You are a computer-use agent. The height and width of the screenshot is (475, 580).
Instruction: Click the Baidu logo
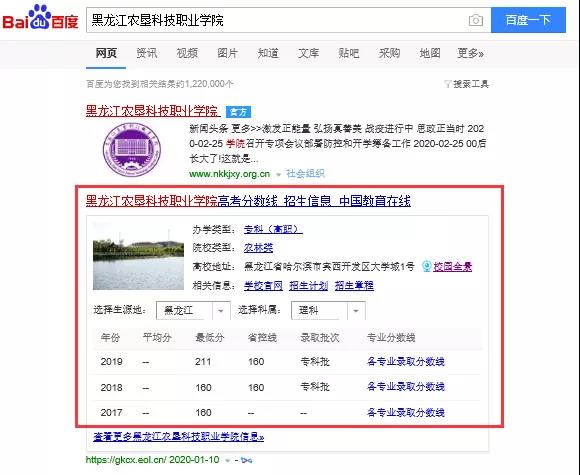40,18
